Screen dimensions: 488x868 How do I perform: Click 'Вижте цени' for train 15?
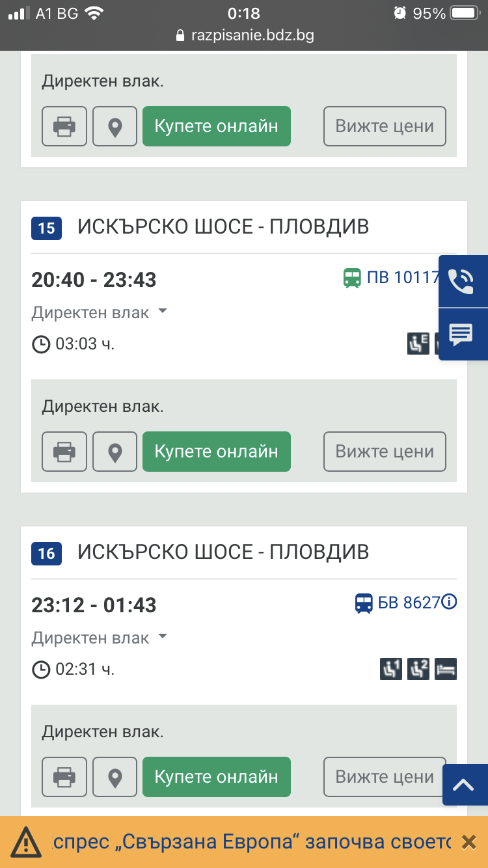click(x=385, y=451)
